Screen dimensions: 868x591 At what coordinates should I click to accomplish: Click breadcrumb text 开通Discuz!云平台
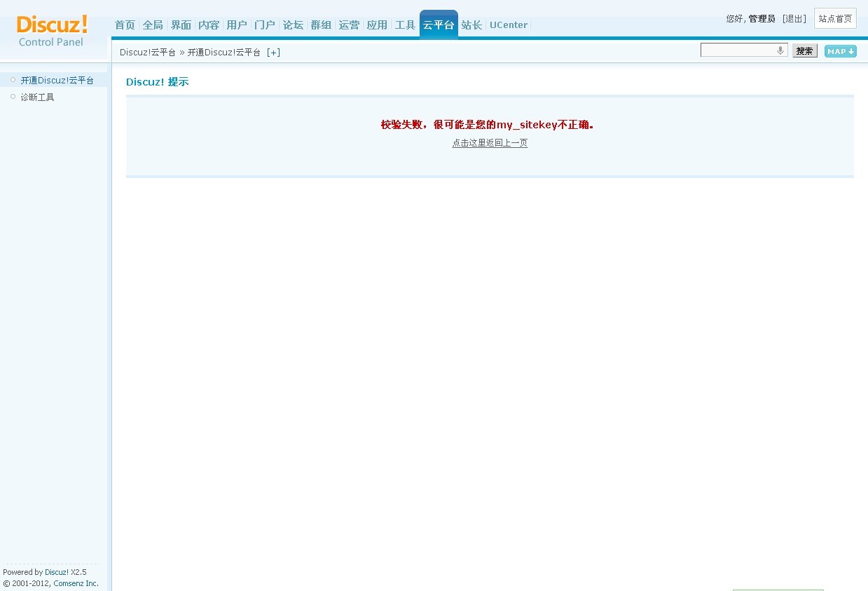(x=224, y=53)
